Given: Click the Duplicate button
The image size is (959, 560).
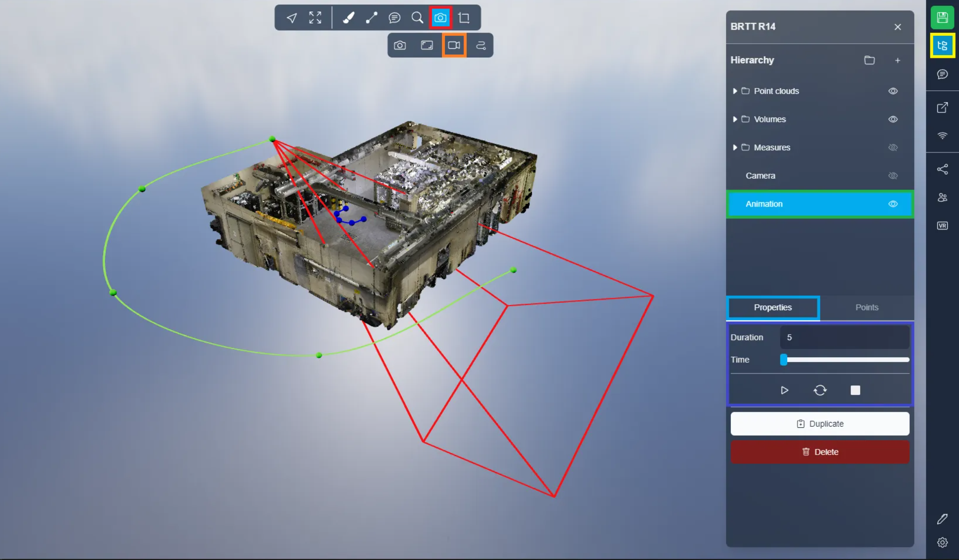Looking at the screenshot, I should (820, 424).
